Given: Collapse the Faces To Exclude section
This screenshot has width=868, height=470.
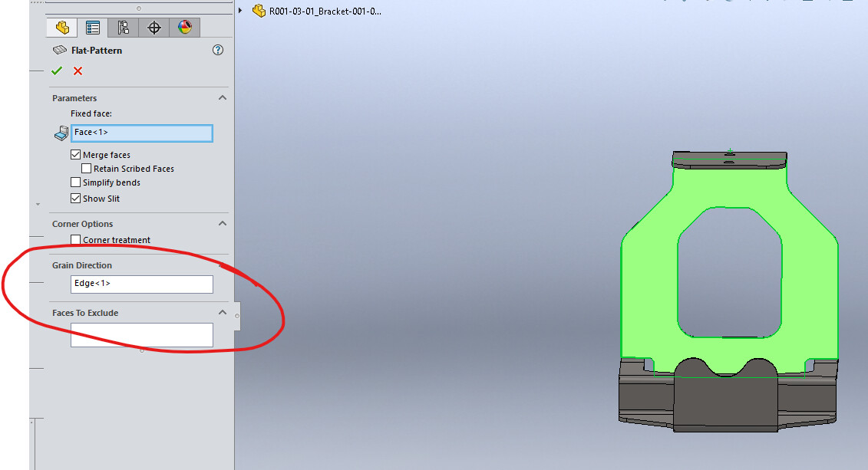Looking at the screenshot, I should pyautogui.click(x=223, y=313).
